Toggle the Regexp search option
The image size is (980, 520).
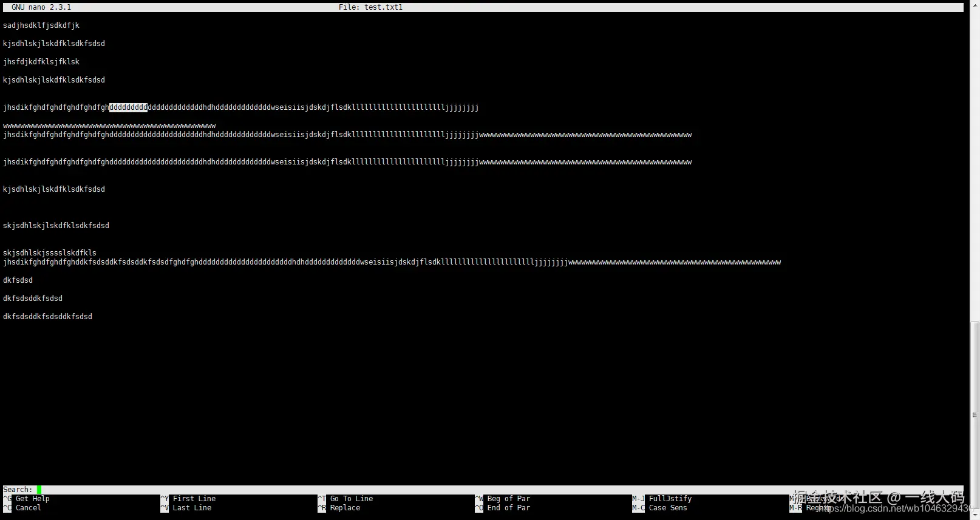810,508
